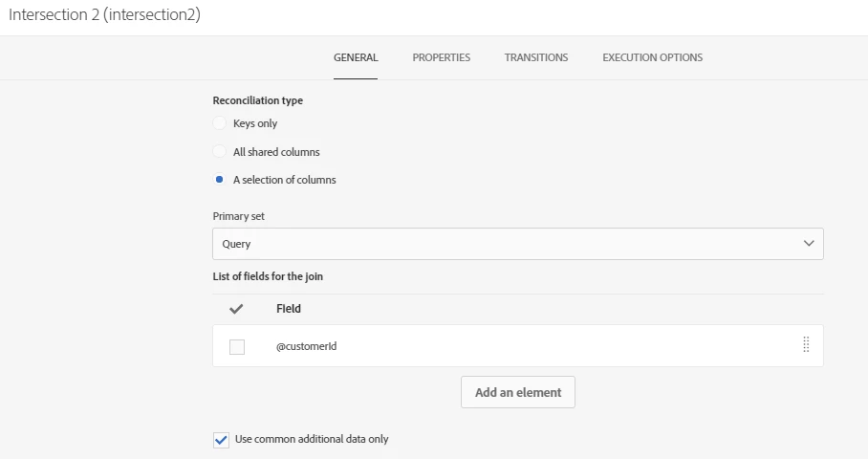Click the Intersection 2 (intersection2) title
868x459 pixels.
click(105, 15)
